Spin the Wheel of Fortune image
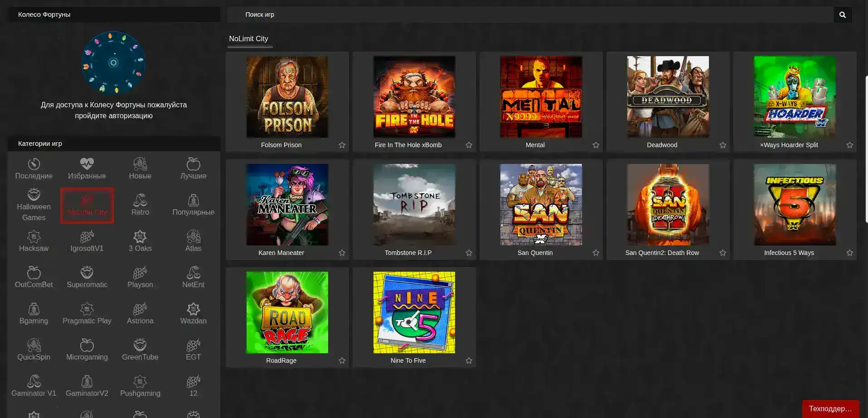 113,62
